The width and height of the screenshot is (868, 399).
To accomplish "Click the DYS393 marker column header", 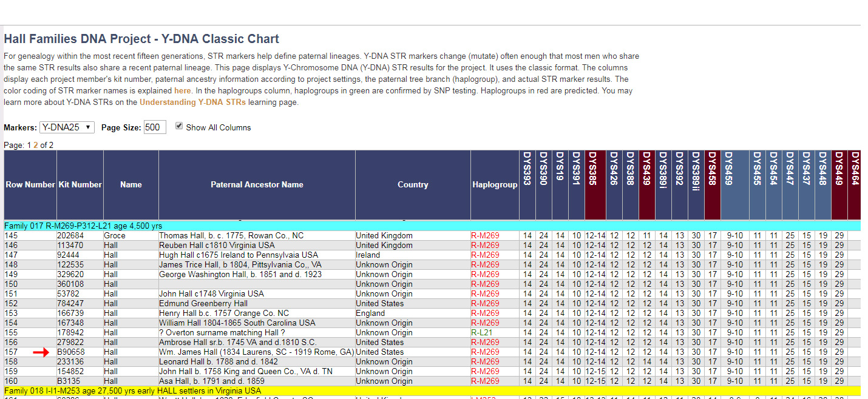I will tap(527, 185).
